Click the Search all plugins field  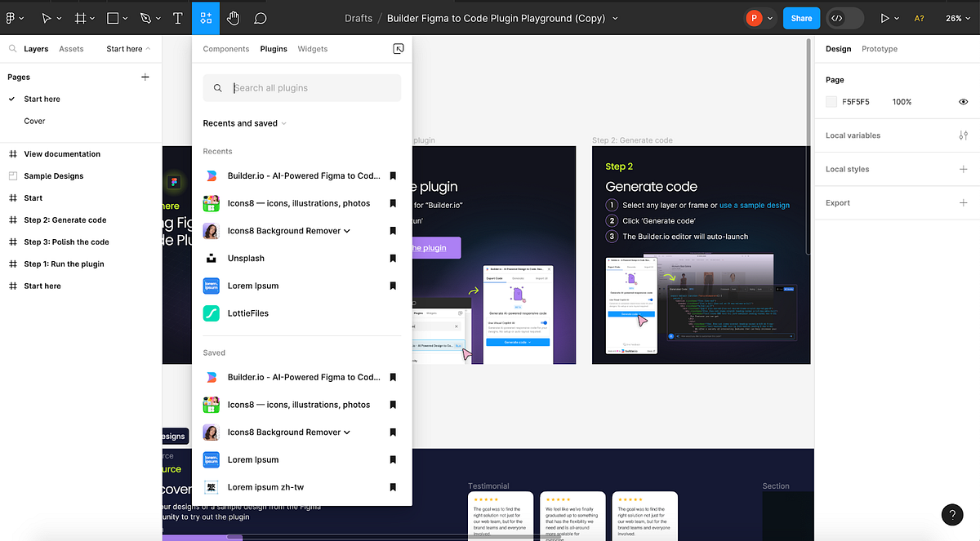(x=302, y=88)
